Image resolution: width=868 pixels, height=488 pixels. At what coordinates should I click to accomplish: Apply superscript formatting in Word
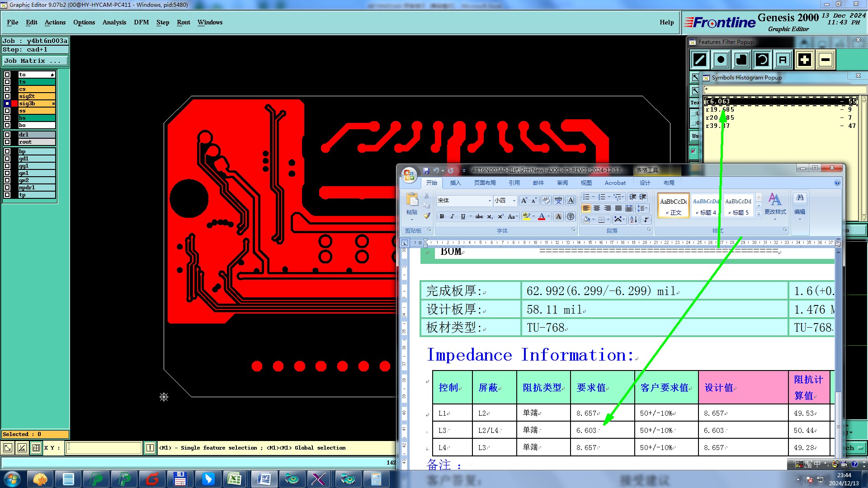click(500, 216)
